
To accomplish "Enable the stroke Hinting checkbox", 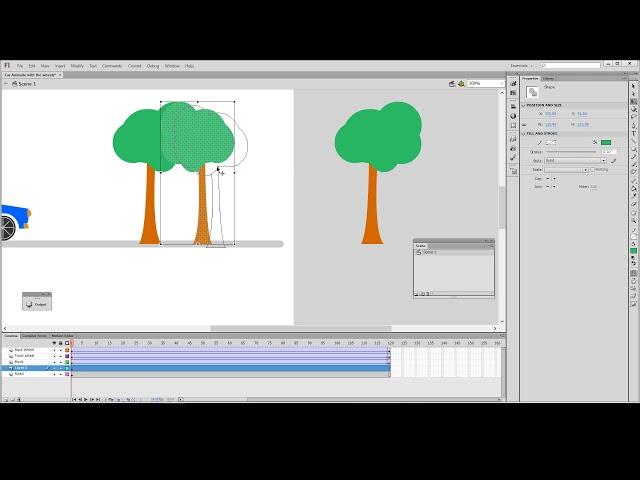I will [593, 169].
